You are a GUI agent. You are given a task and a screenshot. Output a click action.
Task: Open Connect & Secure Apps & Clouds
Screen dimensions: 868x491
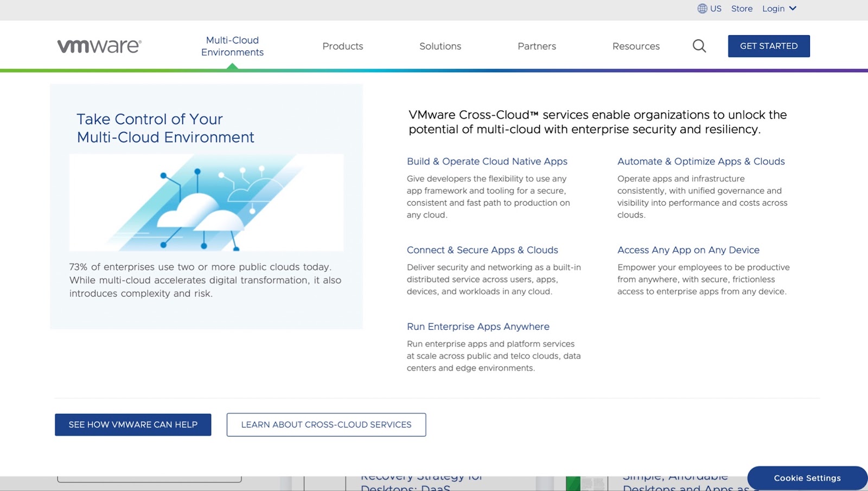482,250
